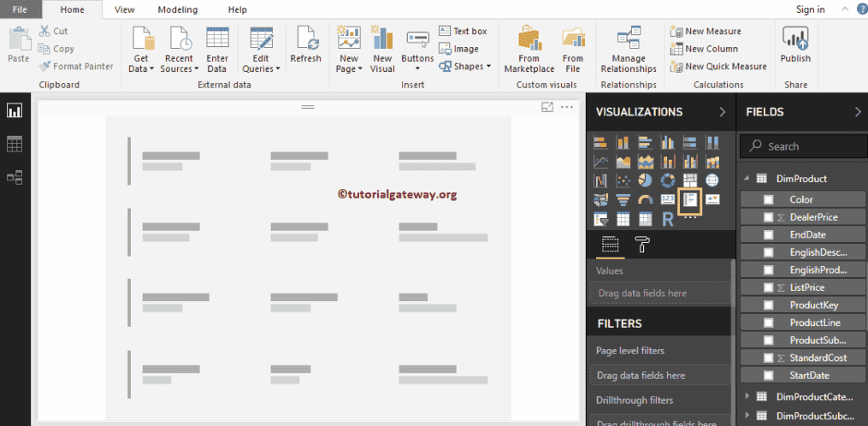868x426 pixels.
Task: Select the Funnel visual
Action: [x=623, y=199]
